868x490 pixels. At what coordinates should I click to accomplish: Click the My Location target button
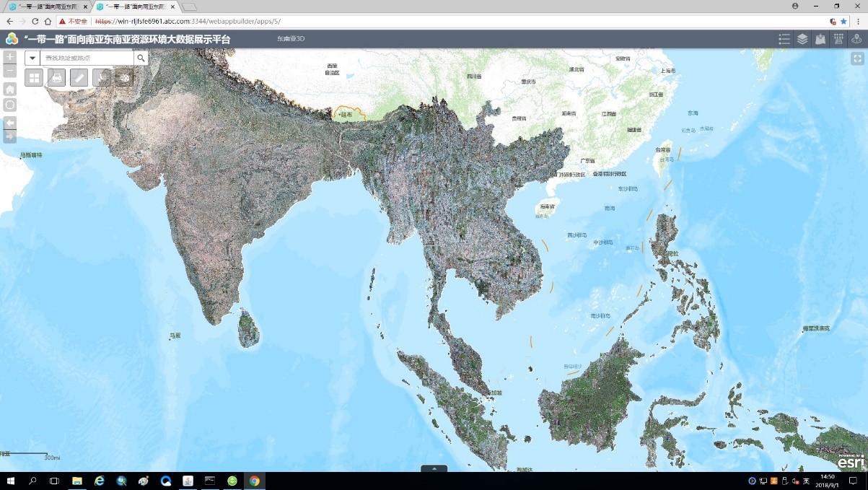click(x=9, y=105)
